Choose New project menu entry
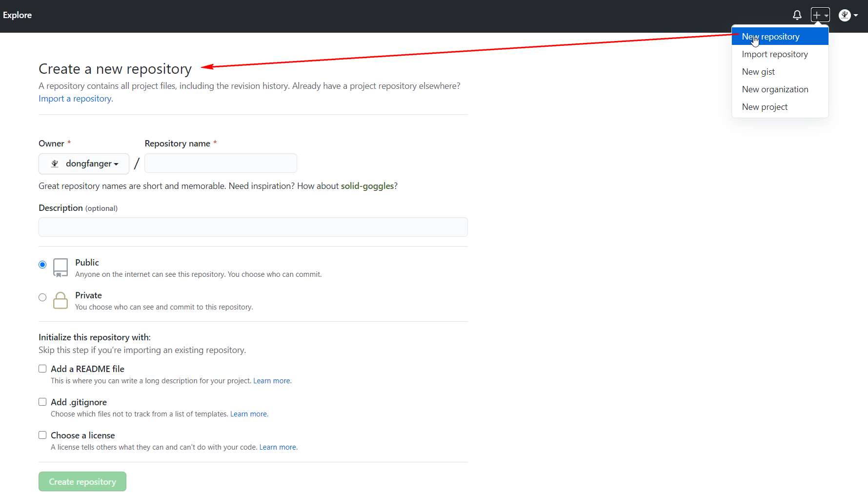The image size is (868, 497). pos(780,107)
